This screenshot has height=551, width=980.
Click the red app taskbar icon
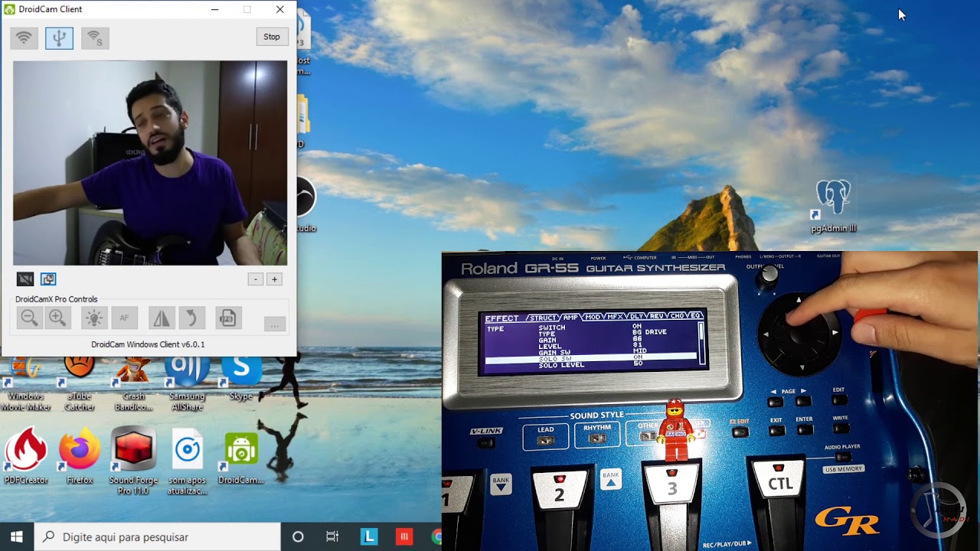[404, 537]
